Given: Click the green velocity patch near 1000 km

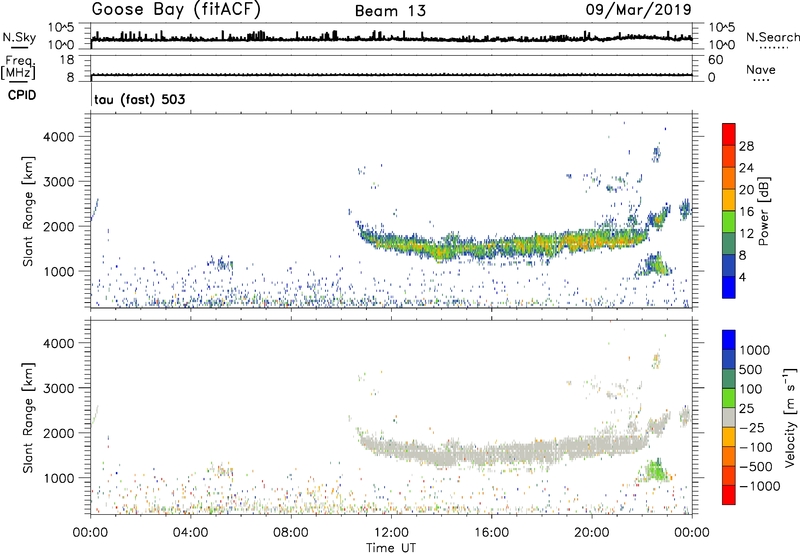Looking at the screenshot, I should coord(656,470).
